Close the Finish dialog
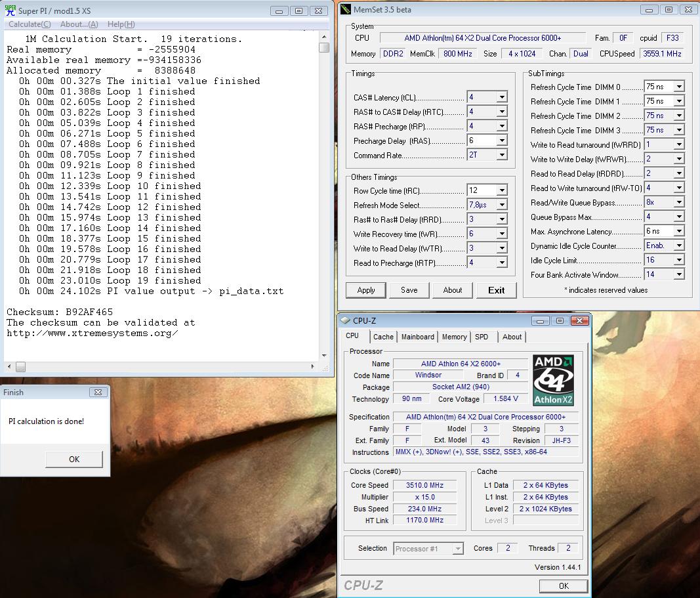The width and height of the screenshot is (700, 598). click(98, 392)
